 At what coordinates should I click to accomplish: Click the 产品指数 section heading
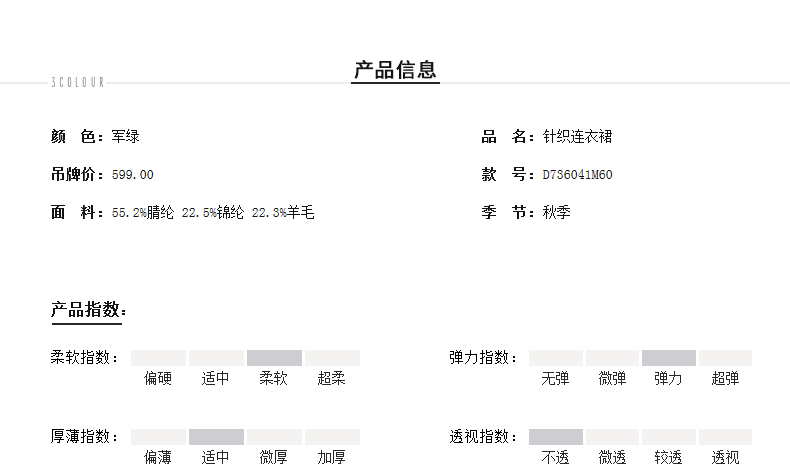[x=89, y=309]
